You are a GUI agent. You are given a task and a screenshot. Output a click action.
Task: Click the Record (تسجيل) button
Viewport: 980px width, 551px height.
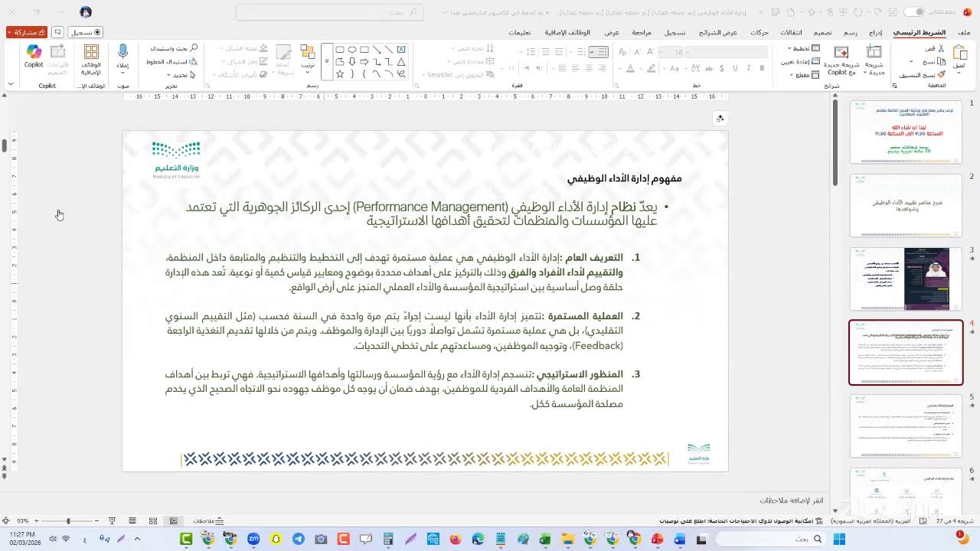86,32
